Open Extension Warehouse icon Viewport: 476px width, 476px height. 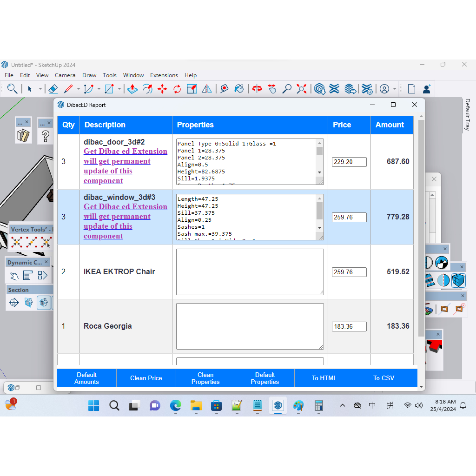point(334,89)
